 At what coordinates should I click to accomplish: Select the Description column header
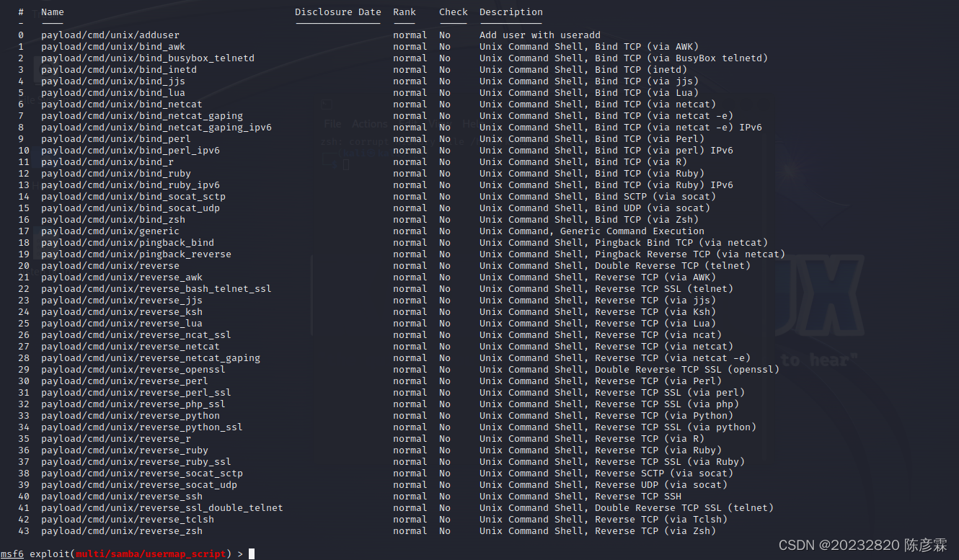click(x=511, y=12)
